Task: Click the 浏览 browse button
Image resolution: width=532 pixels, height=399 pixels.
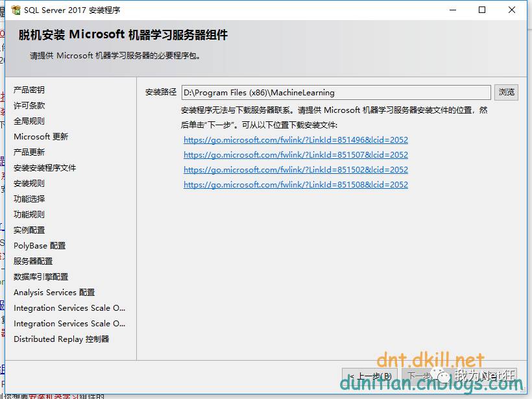Action: point(506,92)
